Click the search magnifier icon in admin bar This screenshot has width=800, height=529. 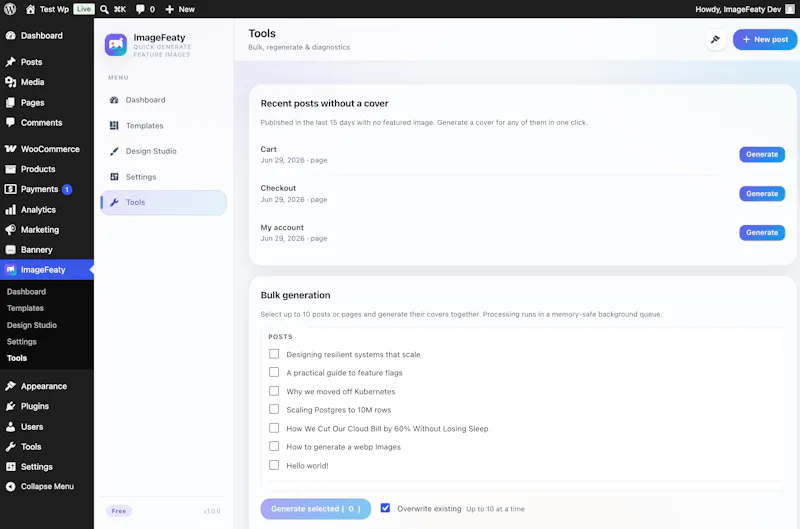click(x=104, y=9)
